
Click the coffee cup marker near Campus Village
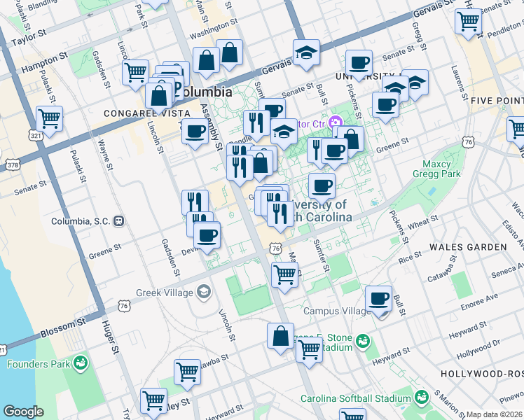(378, 298)
